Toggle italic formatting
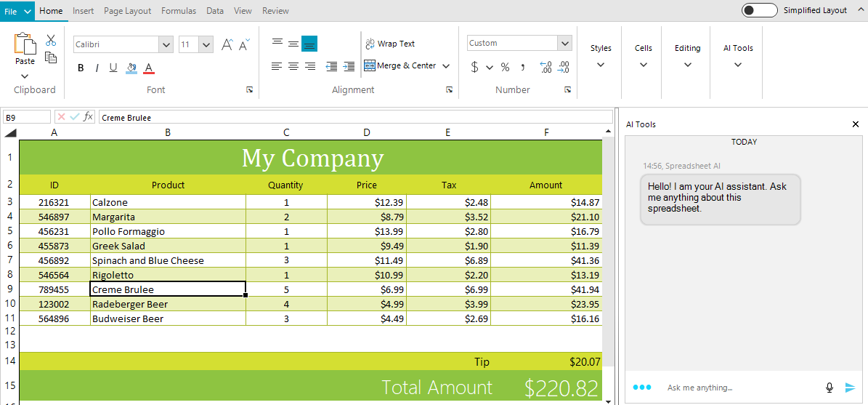The width and height of the screenshot is (868, 405). point(97,68)
